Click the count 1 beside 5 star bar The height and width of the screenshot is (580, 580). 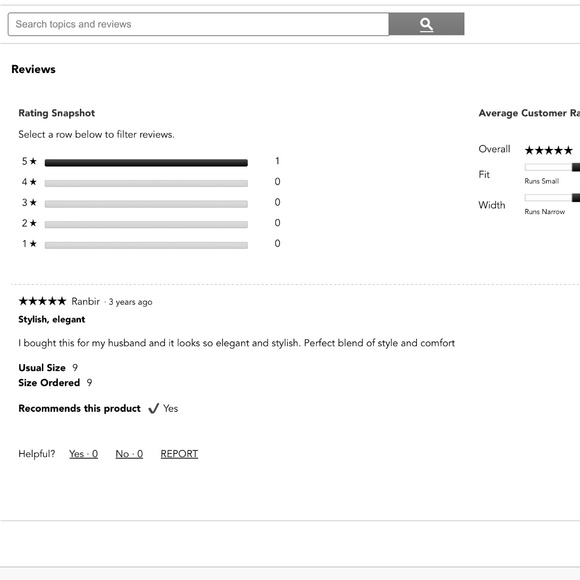pyautogui.click(x=277, y=161)
